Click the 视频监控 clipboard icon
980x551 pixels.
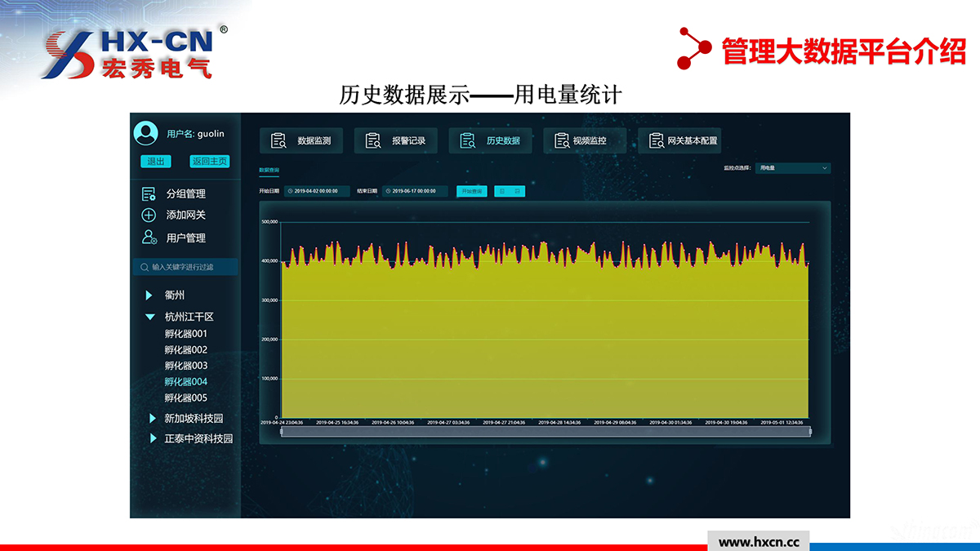point(562,140)
